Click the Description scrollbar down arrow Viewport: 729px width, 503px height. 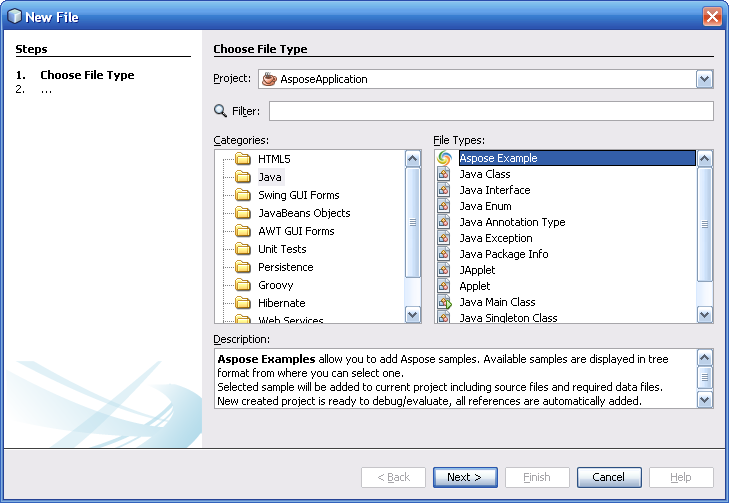[x=705, y=400]
